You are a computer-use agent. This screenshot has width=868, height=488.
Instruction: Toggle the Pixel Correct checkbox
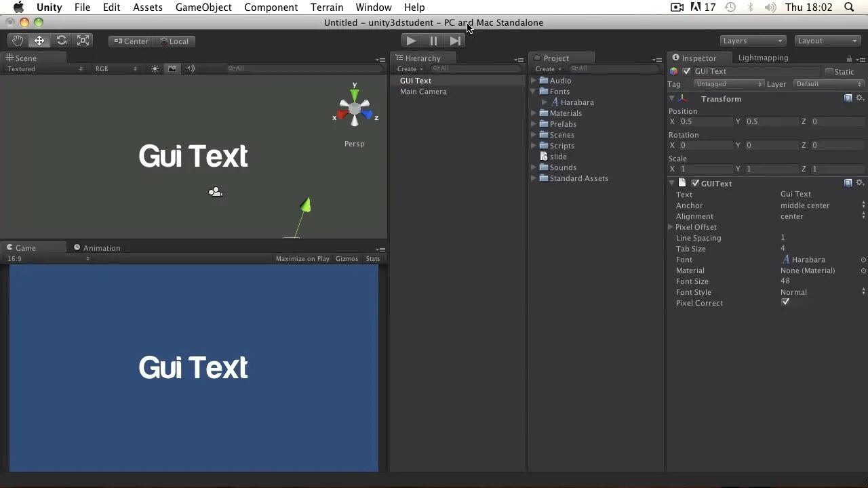coord(785,302)
